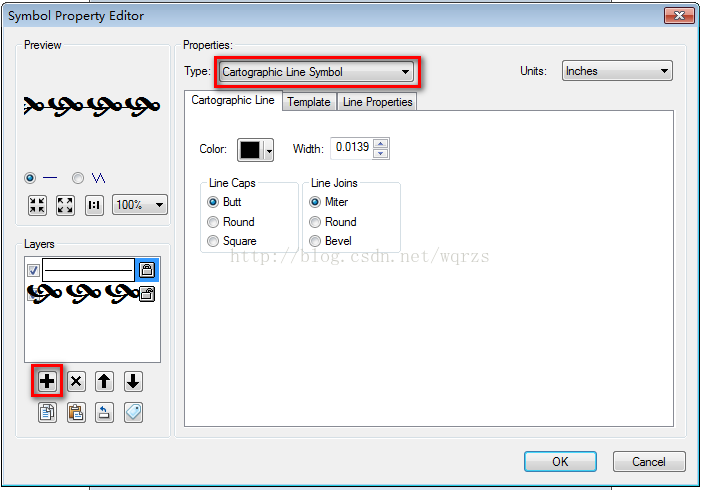Image resolution: width=701 pixels, height=490 pixels.
Task: Select Round line cap option
Action: pyautogui.click(x=231, y=222)
